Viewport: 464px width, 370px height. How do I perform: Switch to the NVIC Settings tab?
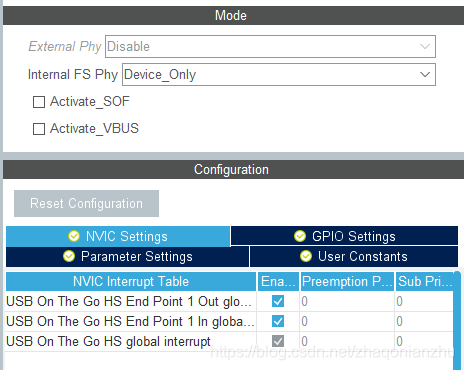pyautogui.click(x=118, y=236)
